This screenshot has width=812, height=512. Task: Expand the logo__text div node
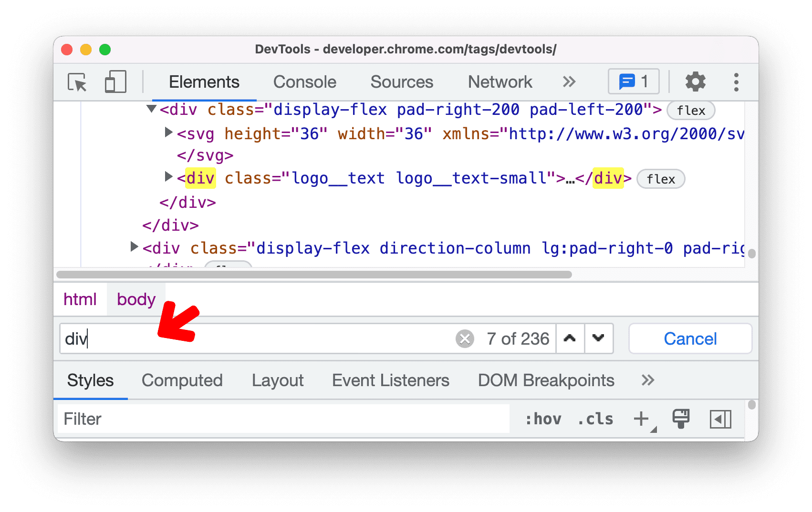pyautogui.click(x=169, y=177)
